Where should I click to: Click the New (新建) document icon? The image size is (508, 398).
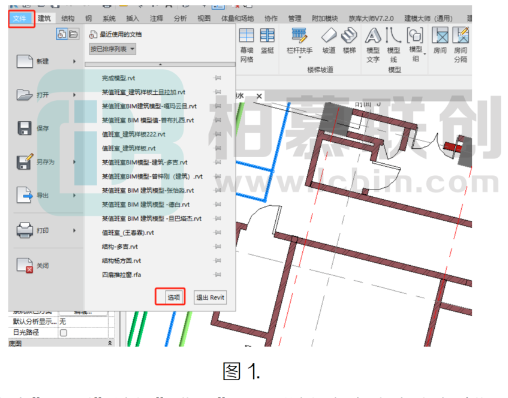pyautogui.click(x=25, y=61)
